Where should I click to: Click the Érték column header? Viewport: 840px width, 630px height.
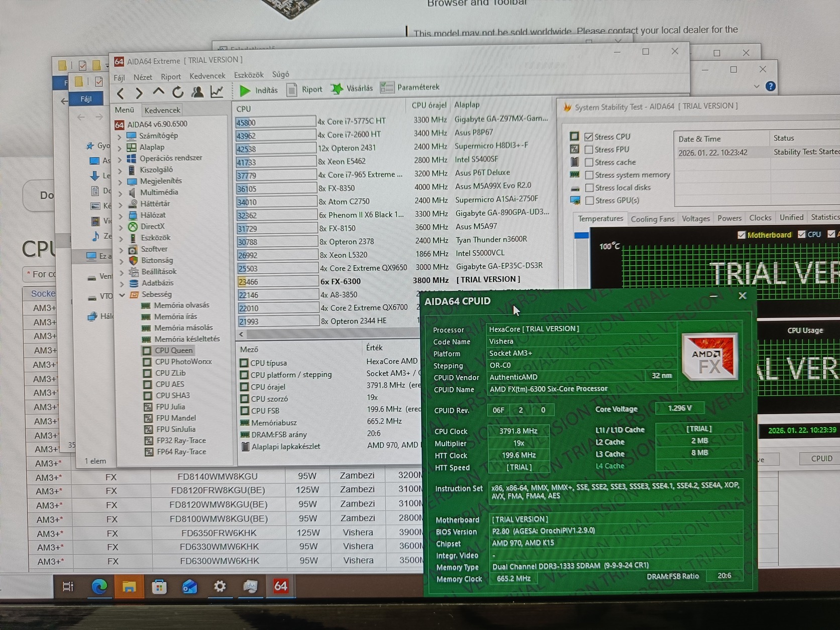click(374, 348)
